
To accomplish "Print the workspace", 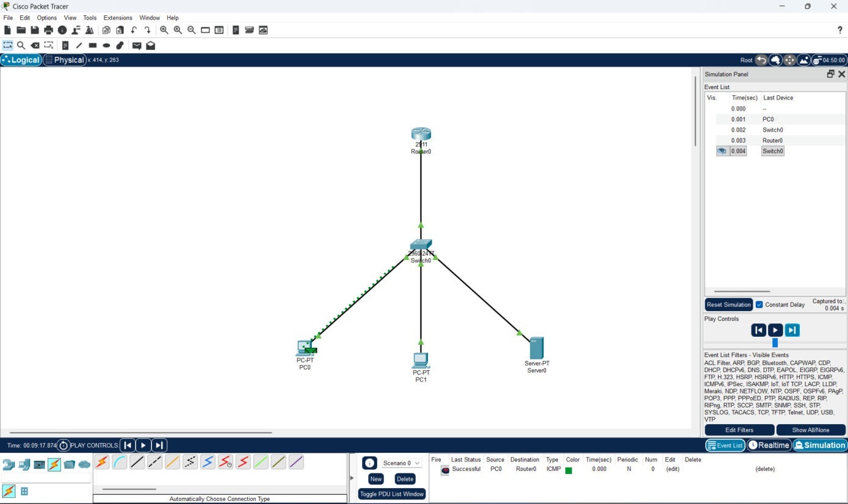I will pyautogui.click(x=48, y=30).
